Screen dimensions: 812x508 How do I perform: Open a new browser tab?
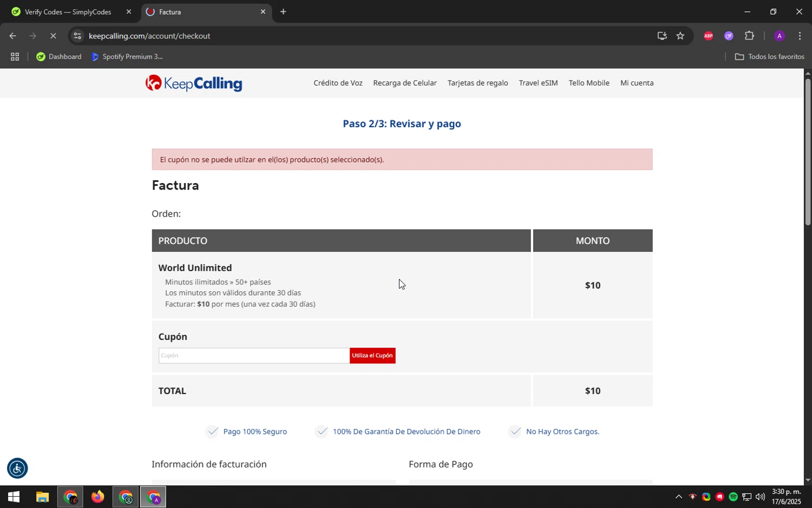click(283, 11)
